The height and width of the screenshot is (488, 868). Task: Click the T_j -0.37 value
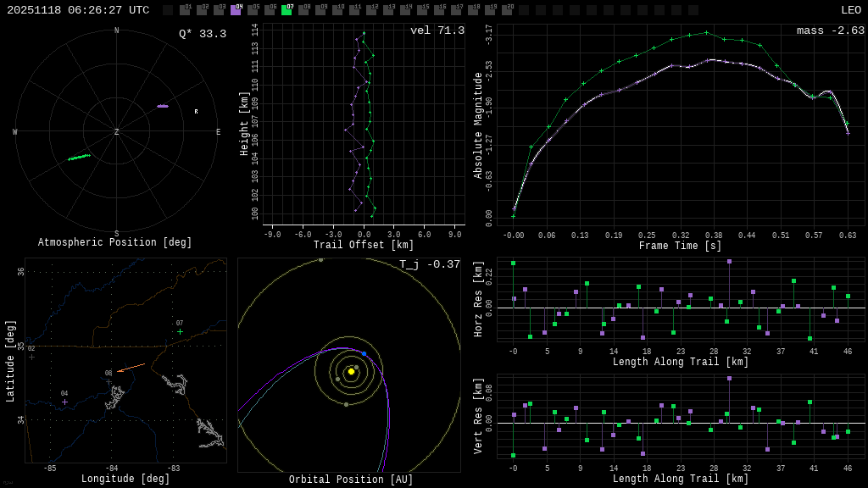430,264
